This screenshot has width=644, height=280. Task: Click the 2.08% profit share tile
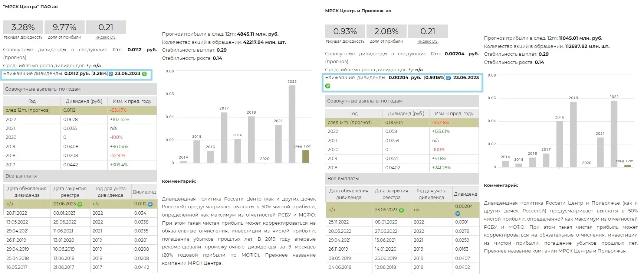[386, 32]
